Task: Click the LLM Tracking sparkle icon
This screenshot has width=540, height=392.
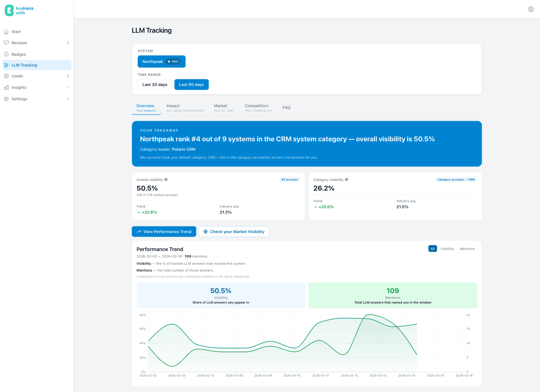Action: [x=6, y=65]
